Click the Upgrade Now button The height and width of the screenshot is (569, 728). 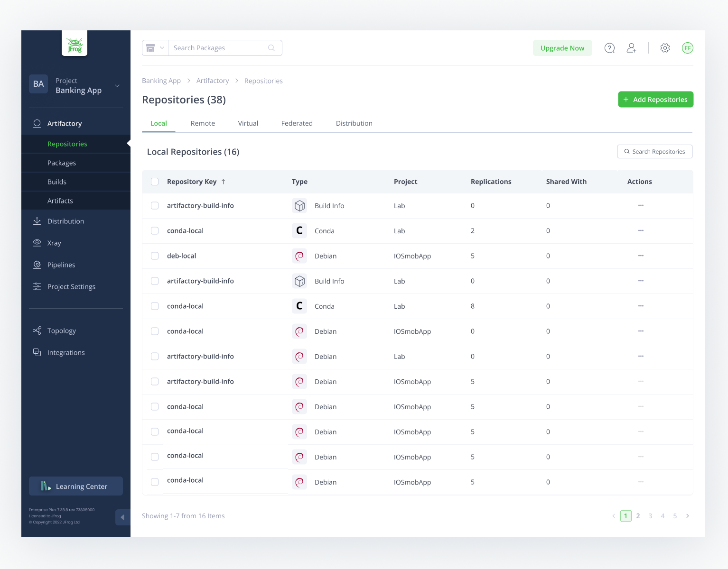tap(562, 48)
